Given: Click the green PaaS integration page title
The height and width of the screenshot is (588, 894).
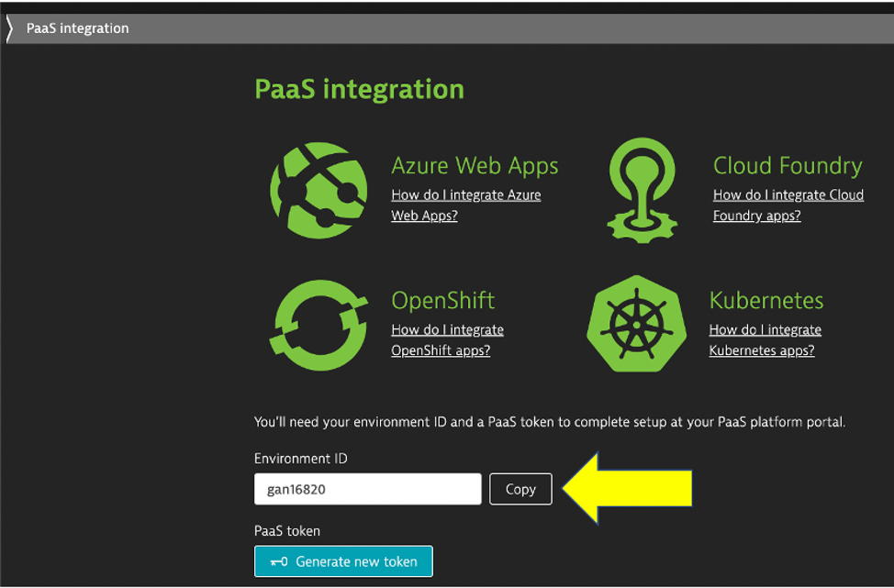Looking at the screenshot, I should pyautogui.click(x=359, y=90).
